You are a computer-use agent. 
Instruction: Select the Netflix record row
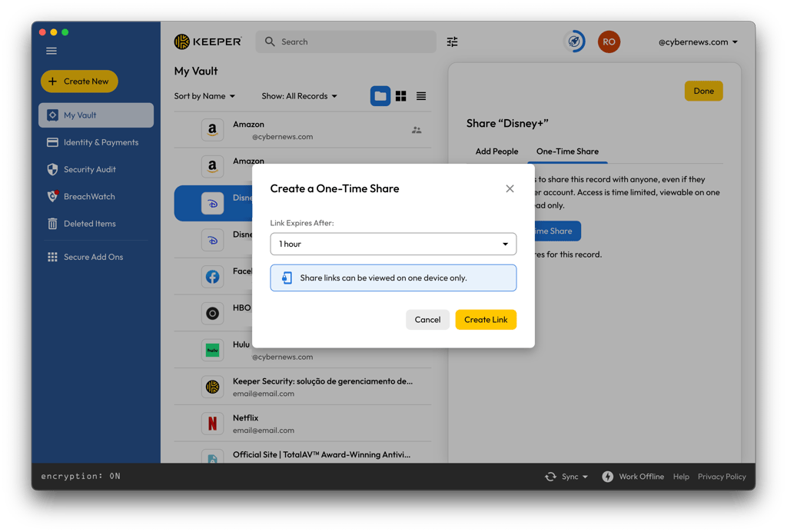303,423
